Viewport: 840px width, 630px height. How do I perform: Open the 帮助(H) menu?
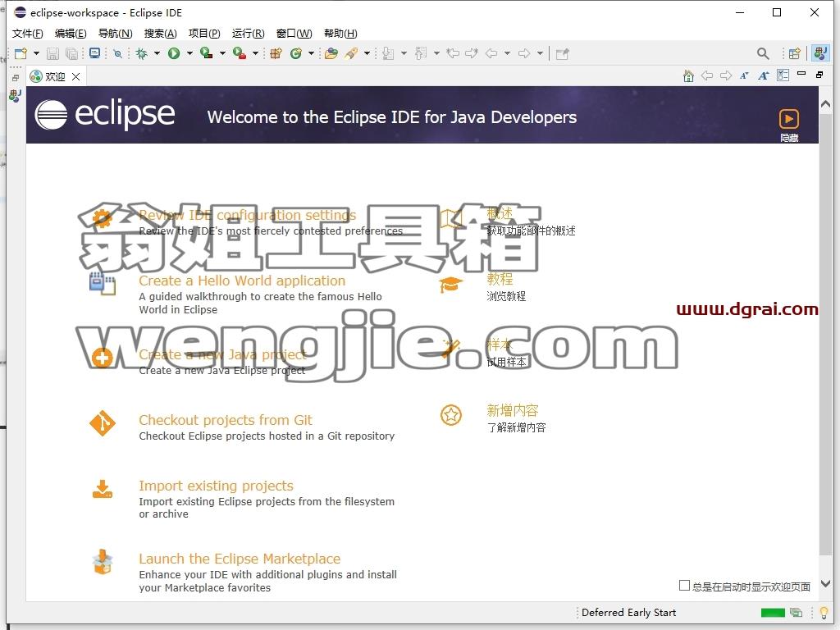[x=340, y=33]
